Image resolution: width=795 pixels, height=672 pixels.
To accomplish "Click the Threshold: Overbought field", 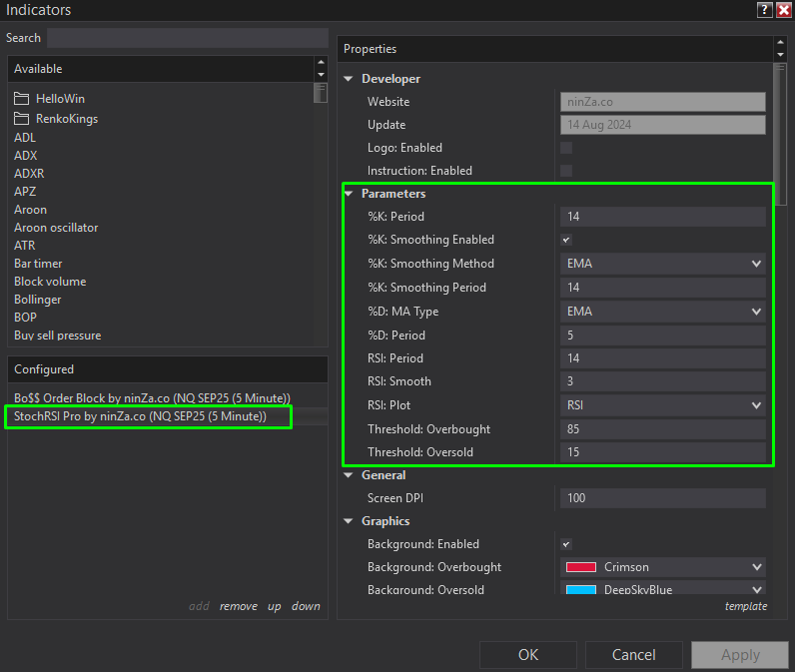I will click(663, 429).
